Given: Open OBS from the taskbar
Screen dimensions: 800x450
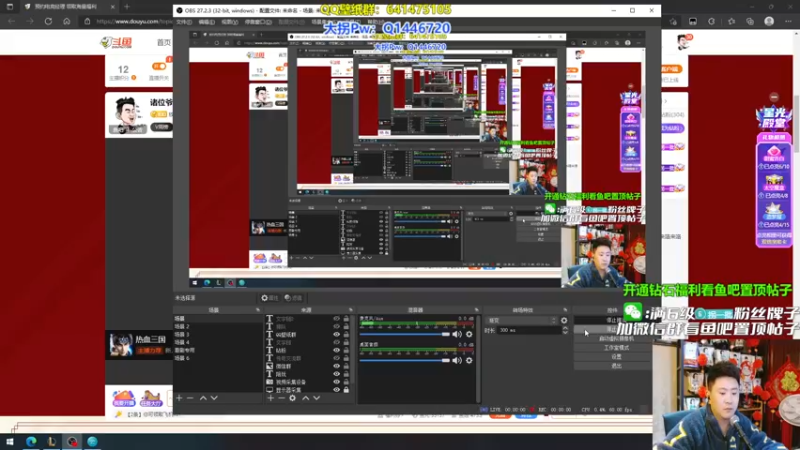Looking at the screenshot, I should pos(72,441).
